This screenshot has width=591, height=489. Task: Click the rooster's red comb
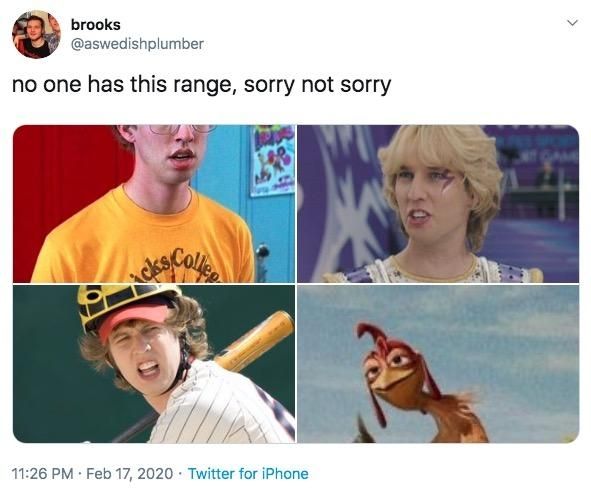(x=371, y=332)
